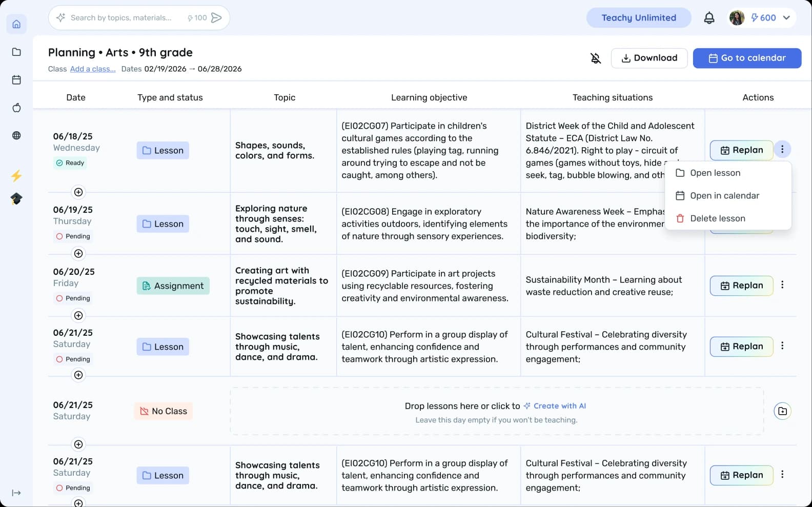Select the apple icon in the sidebar
Image resolution: width=812 pixels, height=507 pixels.
click(16, 108)
